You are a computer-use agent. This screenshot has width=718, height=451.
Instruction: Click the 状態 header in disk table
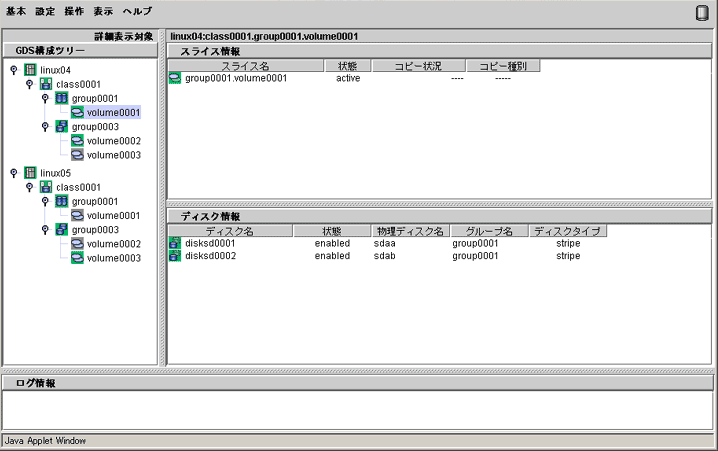tap(332, 231)
